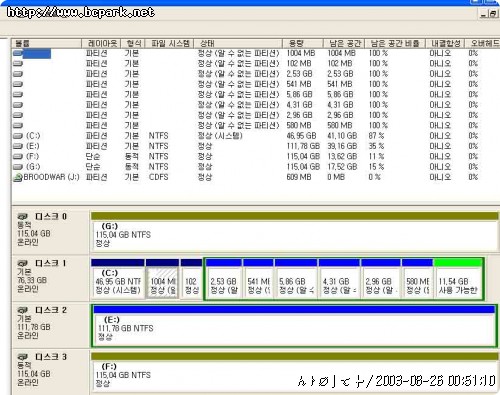Click the CD icon next to BROODWAR (J:)

click(17, 177)
